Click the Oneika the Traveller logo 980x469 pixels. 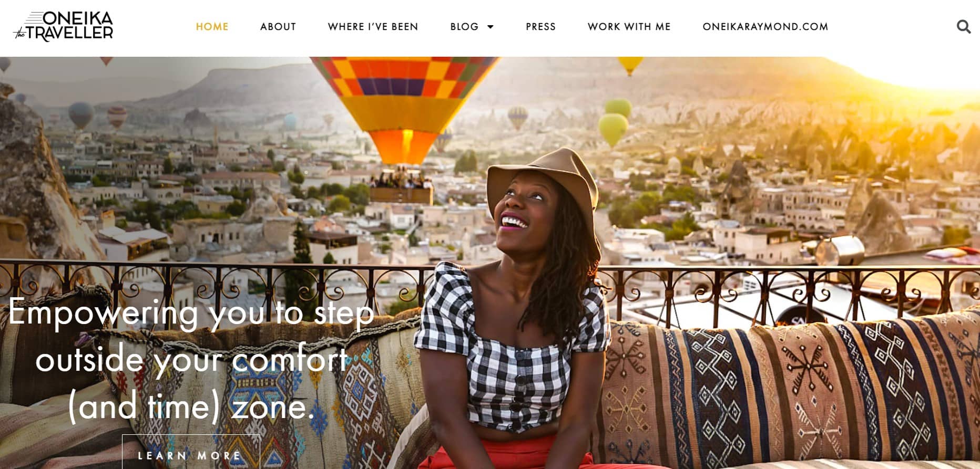tap(63, 26)
